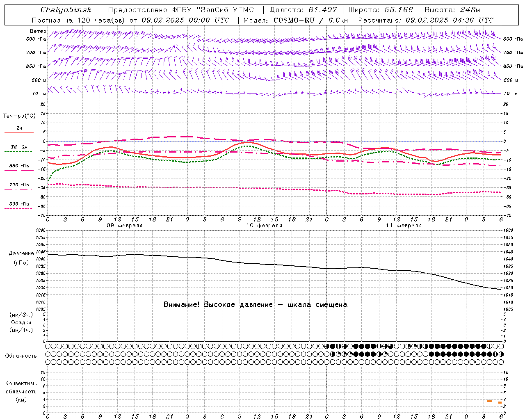Select the 'Долгота: 61.407' value
This screenshot has height=420, width=525.
click(x=303, y=10)
